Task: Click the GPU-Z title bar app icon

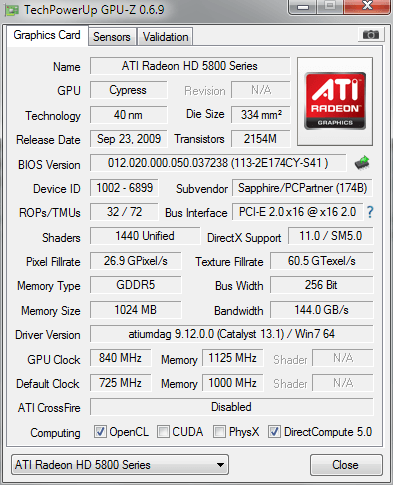Action: tap(12, 10)
